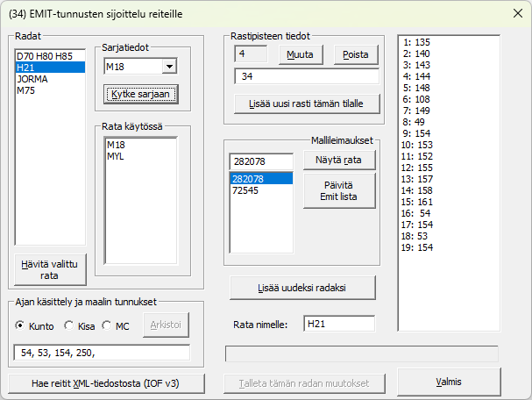Click the Näytä rata button
Viewport: 532px width, 400px height.
click(x=338, y=161)
